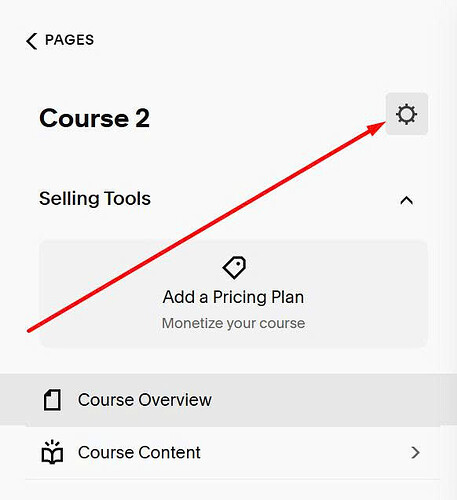The image size is (457, 500).
Task: Click the divider line below Course Content
Action: (233, 479)
